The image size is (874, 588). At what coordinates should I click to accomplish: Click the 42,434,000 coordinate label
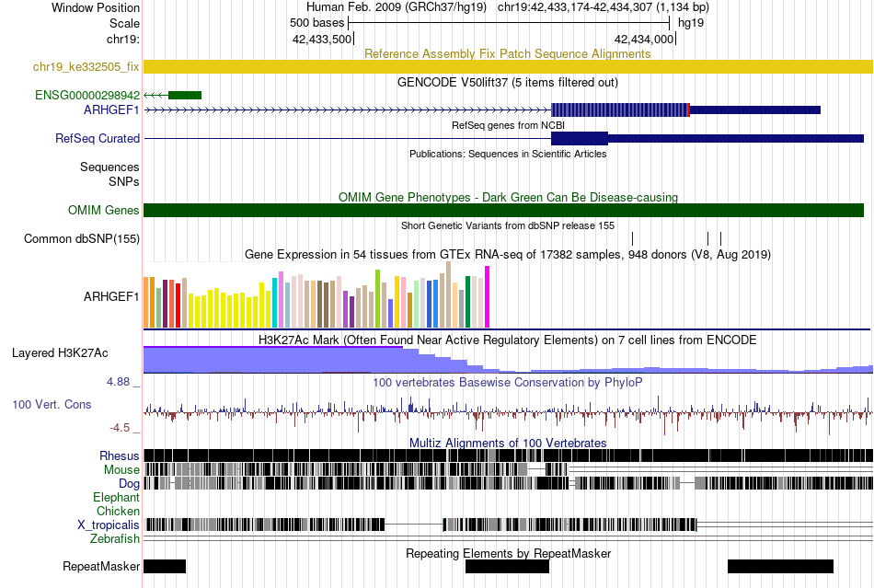644,39
